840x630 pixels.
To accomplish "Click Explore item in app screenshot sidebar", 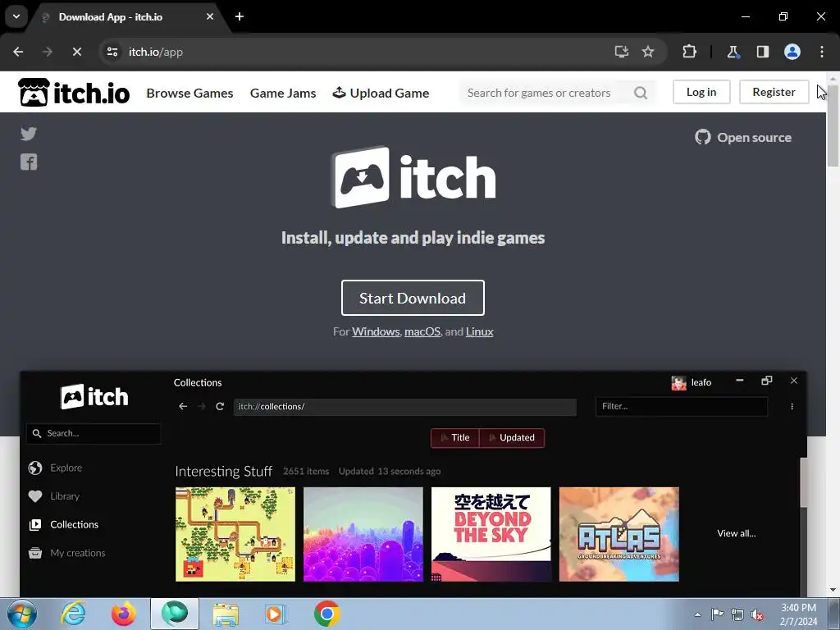I will (55, 468).
